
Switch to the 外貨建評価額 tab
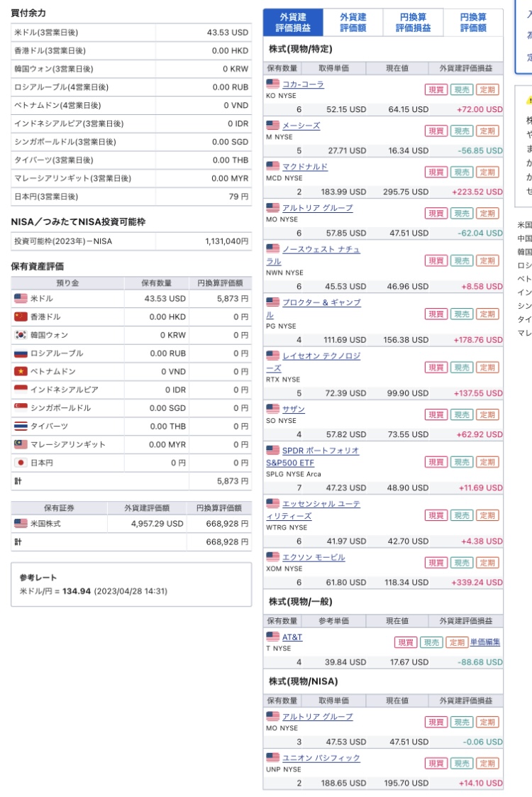coord(353,23)
